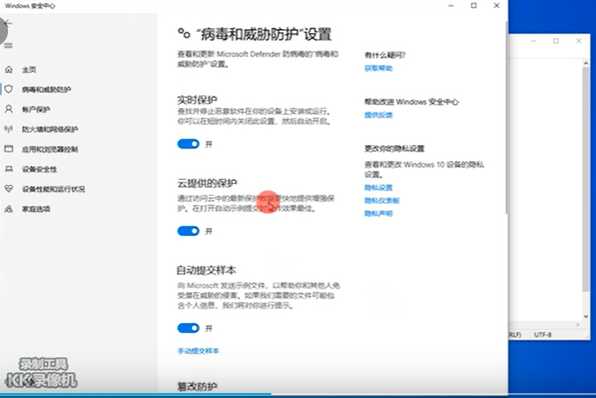
Task: Click the 自动提交样本 heading
Action: (206, 270)
